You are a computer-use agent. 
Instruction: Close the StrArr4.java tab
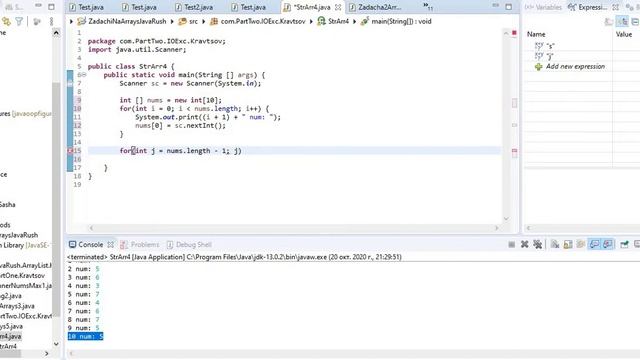[x=338, y=7]
